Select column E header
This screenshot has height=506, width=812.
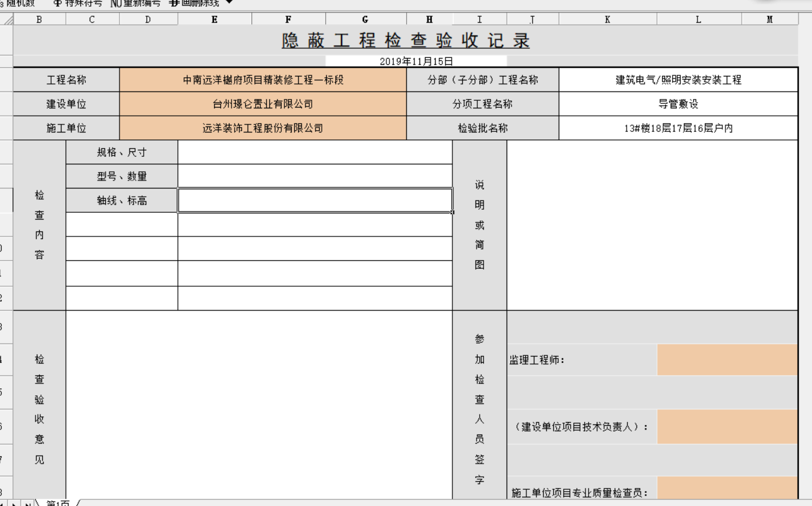215,19
